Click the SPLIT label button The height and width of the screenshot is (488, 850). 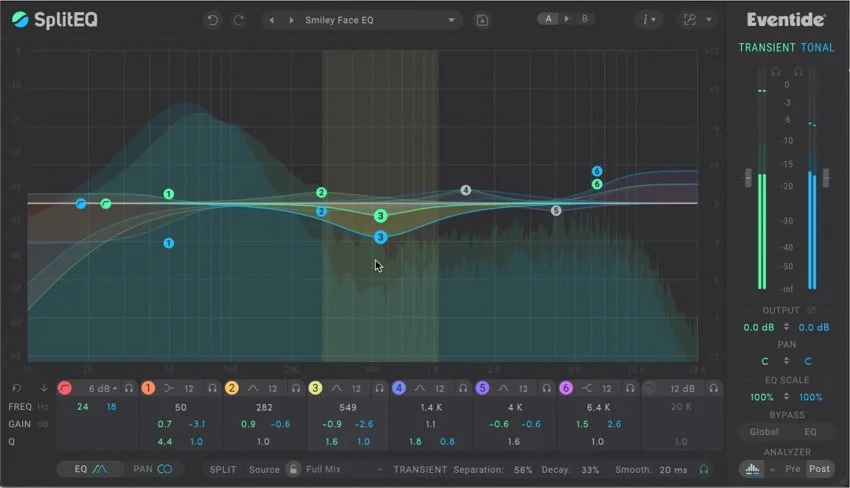[223, 470]
